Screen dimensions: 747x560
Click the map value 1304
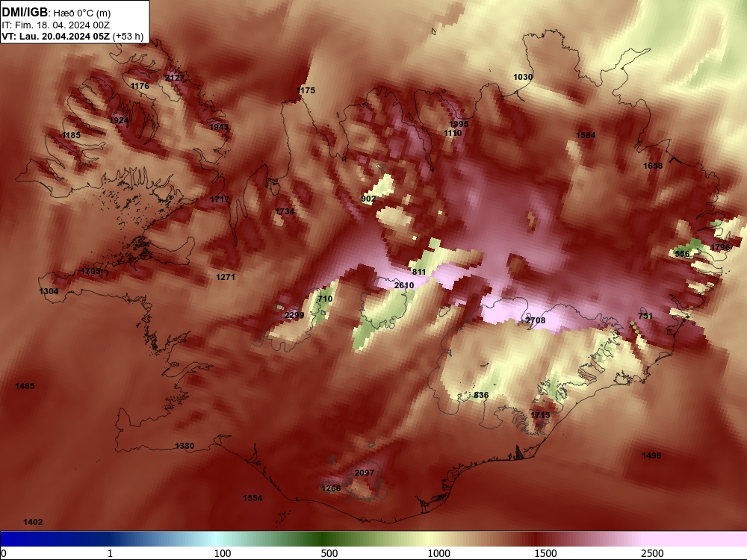pyautogui.click(x=49, y=291)
